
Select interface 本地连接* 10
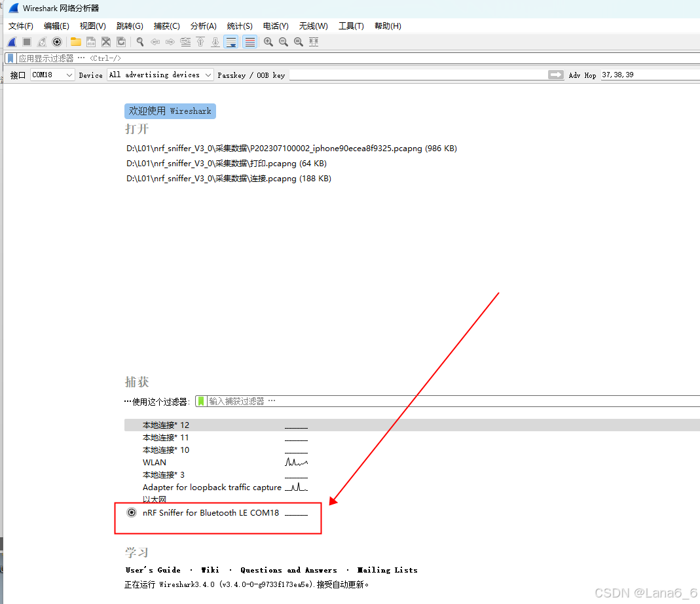click(x=412, y=450)
